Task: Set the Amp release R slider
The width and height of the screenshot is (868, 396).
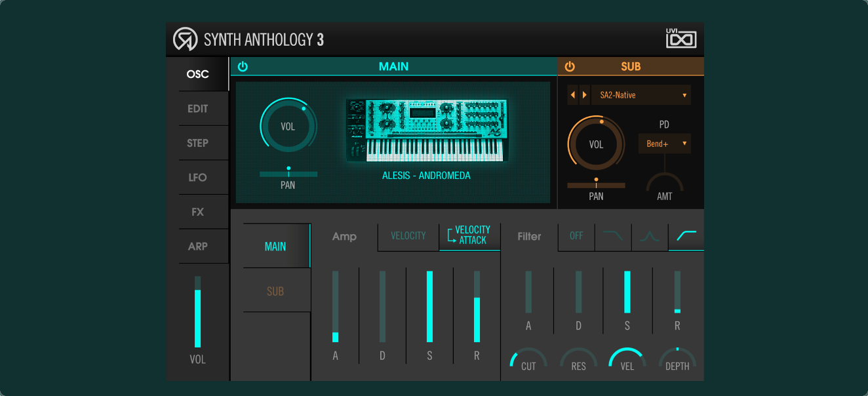Action: pyautogui.click(x=477, y=307)
